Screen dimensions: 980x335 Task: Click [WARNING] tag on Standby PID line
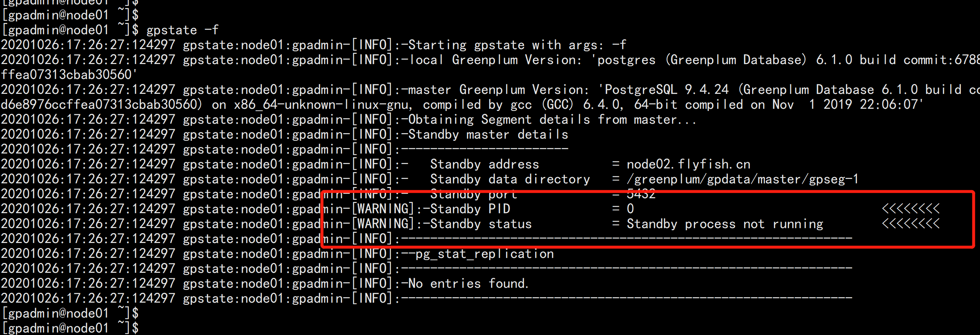pyautogui.click(x=383, y=209)
